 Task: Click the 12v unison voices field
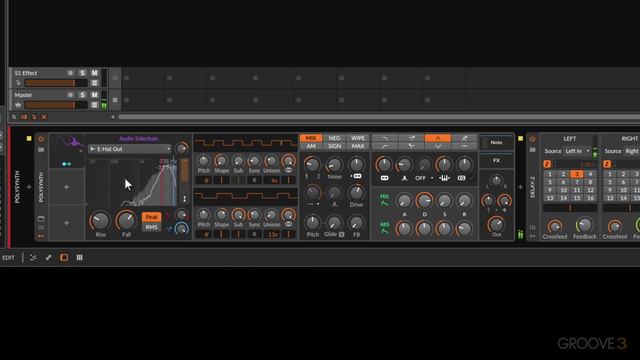[x=273, y=234]
